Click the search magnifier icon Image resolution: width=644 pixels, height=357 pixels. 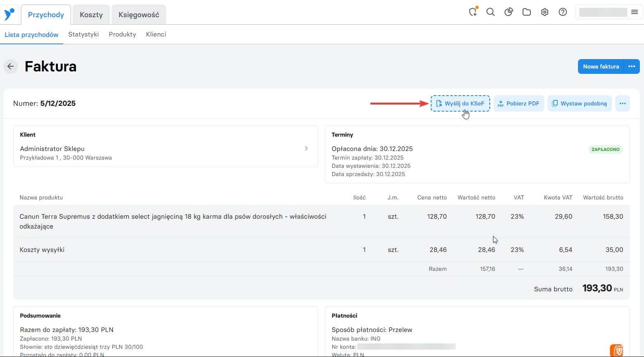491,12
